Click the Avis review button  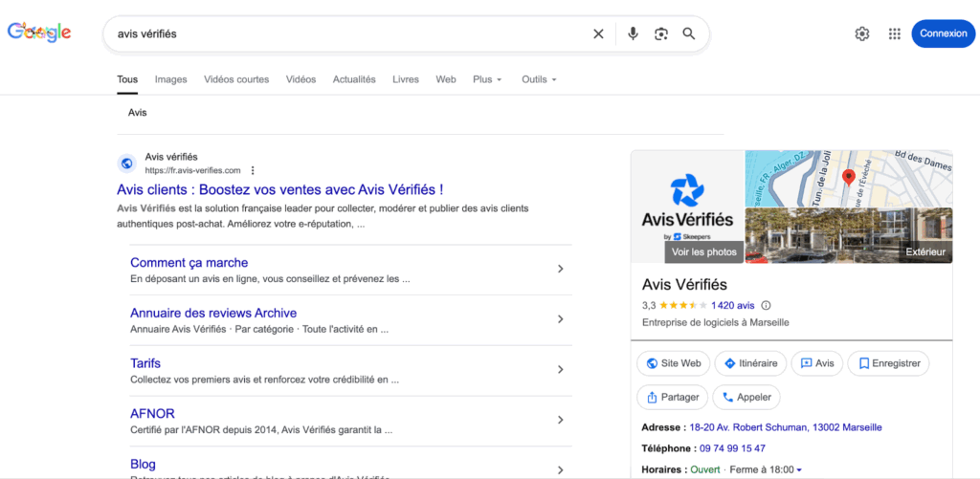coord(817,363)
